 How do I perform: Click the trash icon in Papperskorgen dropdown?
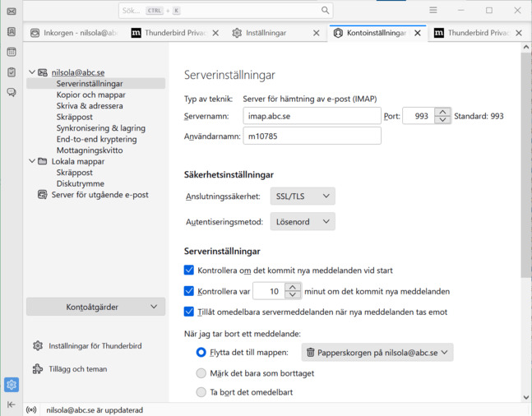coord(310,352)
